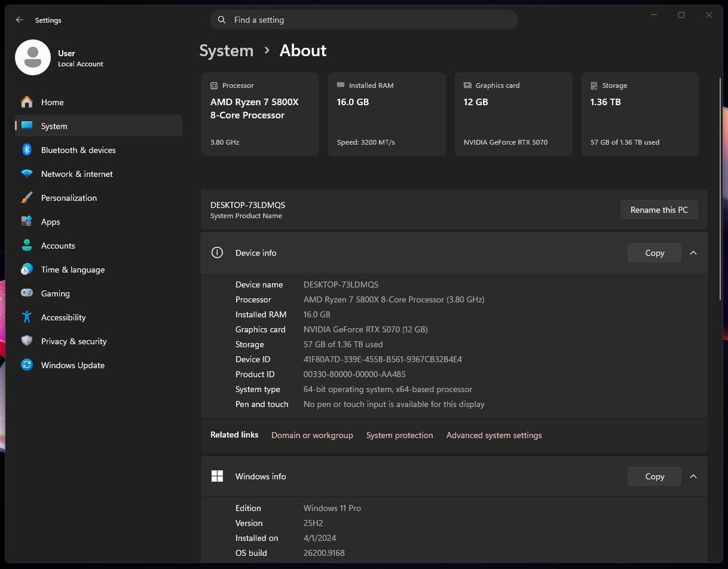This screenshot has height=569, width=728.
Task: Open the Gaming controller icon
Action: pyautogui.click(x=27, y=293)
